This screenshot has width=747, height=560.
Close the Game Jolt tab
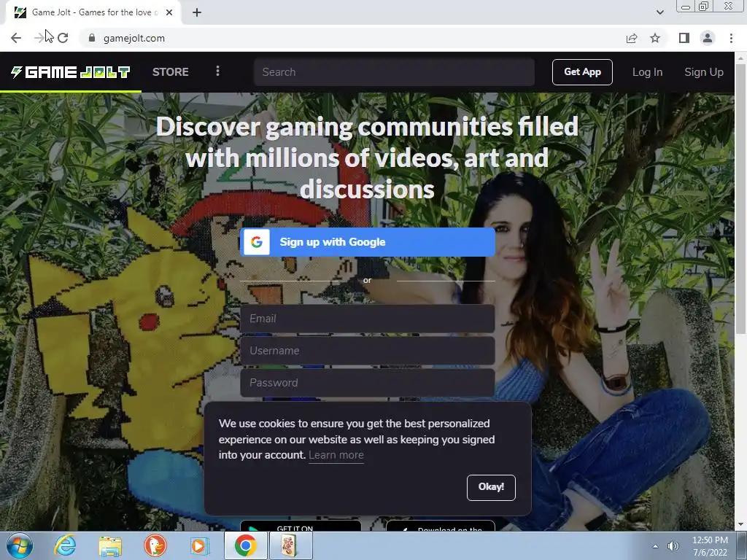tap(169, 12)
